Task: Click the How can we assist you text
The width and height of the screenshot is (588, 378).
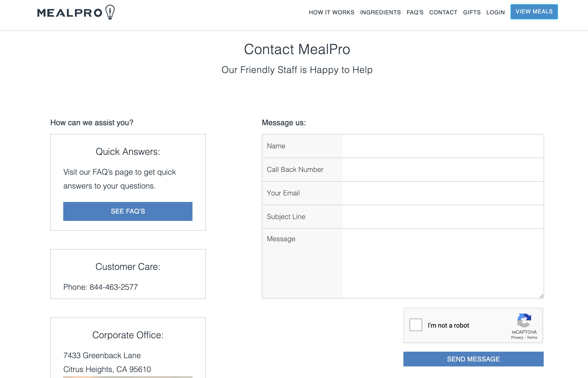Action: 92,122
